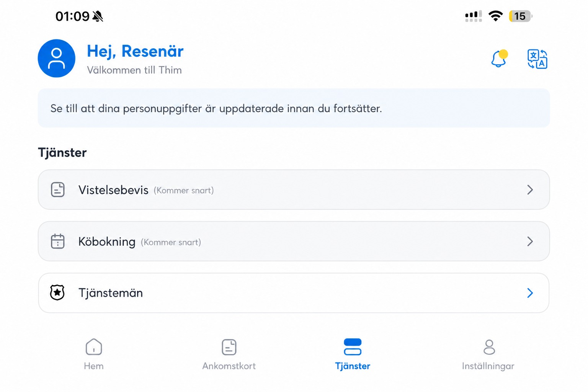Tap the Hem house icon

94,347
